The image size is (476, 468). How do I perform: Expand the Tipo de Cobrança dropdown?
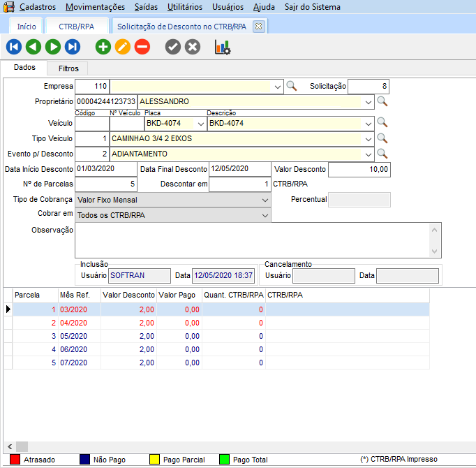point(265,200)
